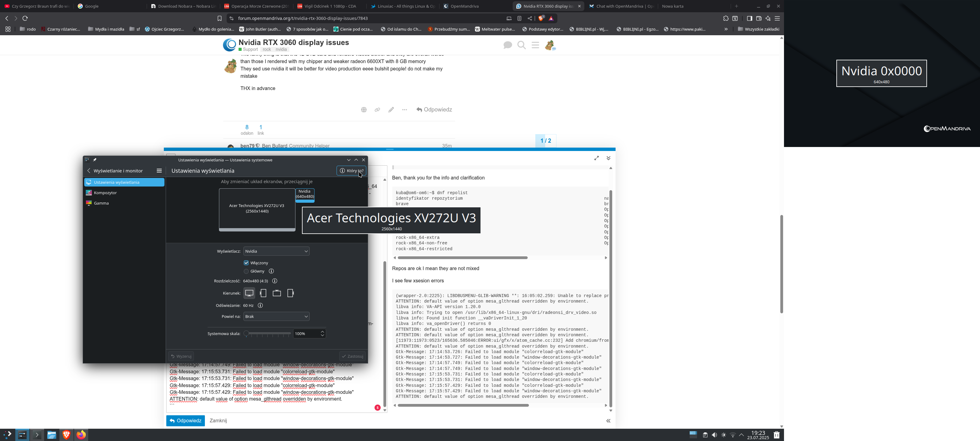
Task: Click Zamknij to close the composer
Action: (x=218, y=420)
